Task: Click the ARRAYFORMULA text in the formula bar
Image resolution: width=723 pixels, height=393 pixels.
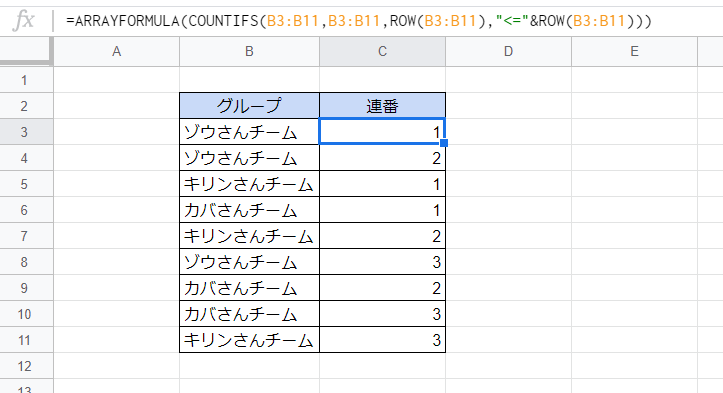Action: point(127,21)
